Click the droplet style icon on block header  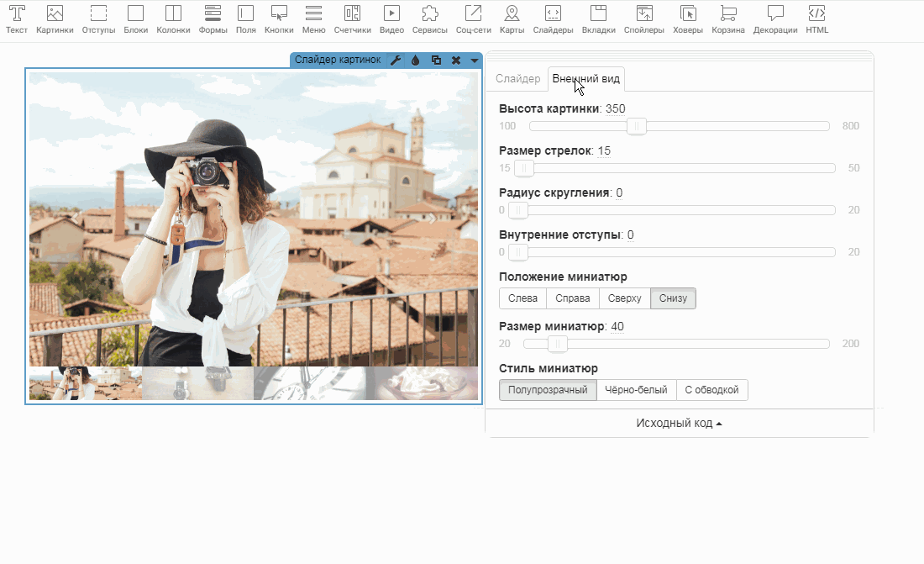416,61
